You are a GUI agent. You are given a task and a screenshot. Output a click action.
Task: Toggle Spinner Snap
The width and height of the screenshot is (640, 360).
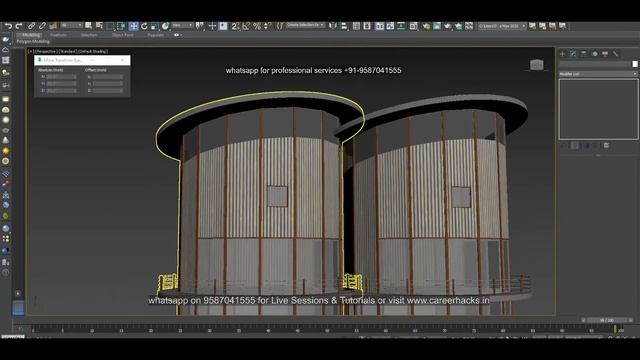click(267, 26)
